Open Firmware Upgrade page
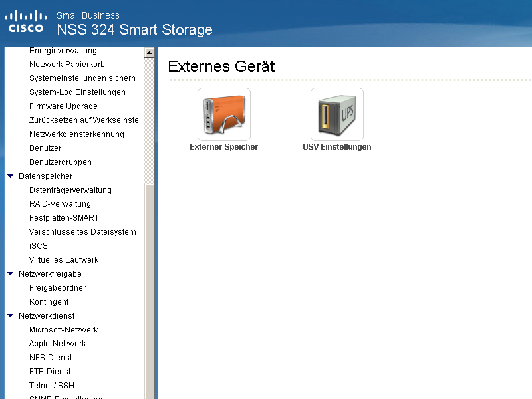Screen dimensions: 532x399 63,106
